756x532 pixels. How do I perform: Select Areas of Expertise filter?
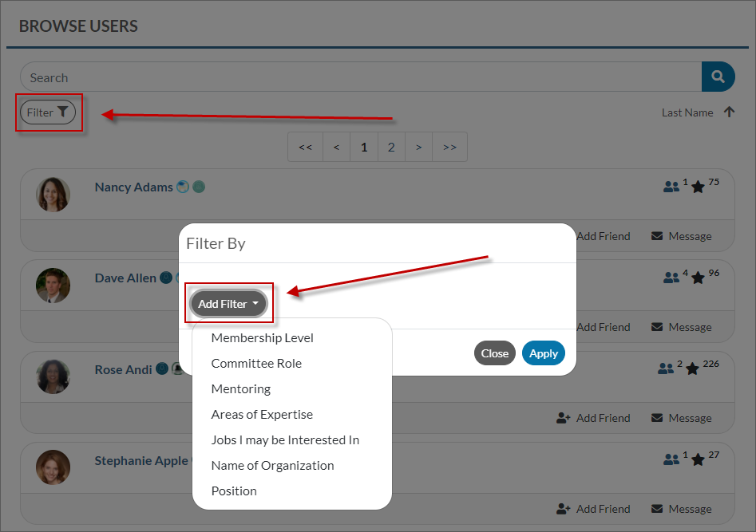tap(262, 415)
